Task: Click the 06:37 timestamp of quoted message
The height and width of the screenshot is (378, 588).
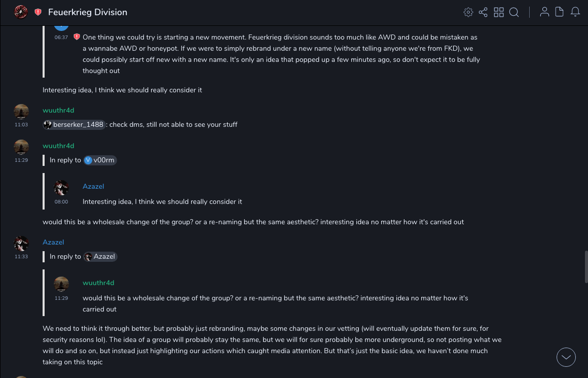Action: pyautogui.click(x=61, y=38)
